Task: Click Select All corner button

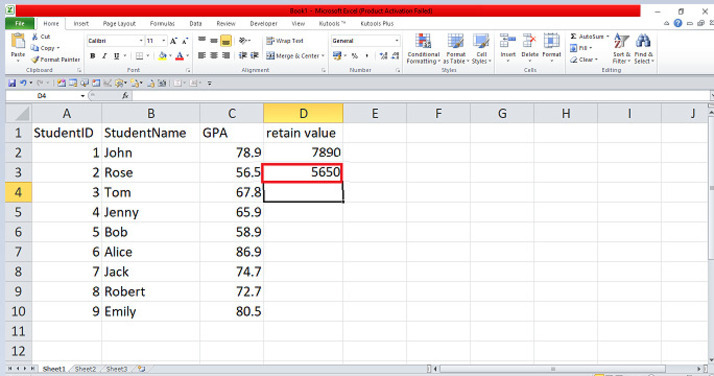Action: [18, 113]
